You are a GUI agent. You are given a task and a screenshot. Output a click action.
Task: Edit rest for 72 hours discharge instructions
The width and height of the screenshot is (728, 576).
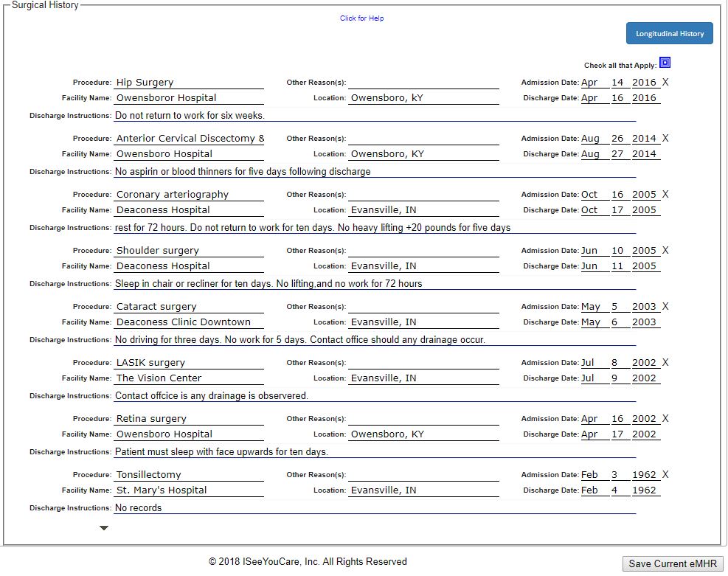pos(375,228)
